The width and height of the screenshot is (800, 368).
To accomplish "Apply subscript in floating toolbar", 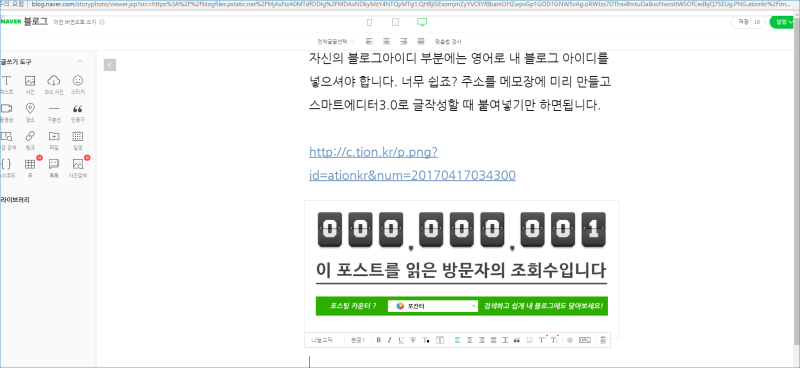I will (x=554, y=340).
